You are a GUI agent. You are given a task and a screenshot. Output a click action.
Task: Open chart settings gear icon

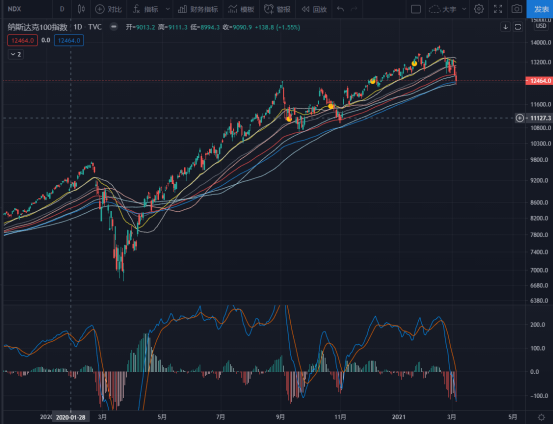[x=479, y=9]
